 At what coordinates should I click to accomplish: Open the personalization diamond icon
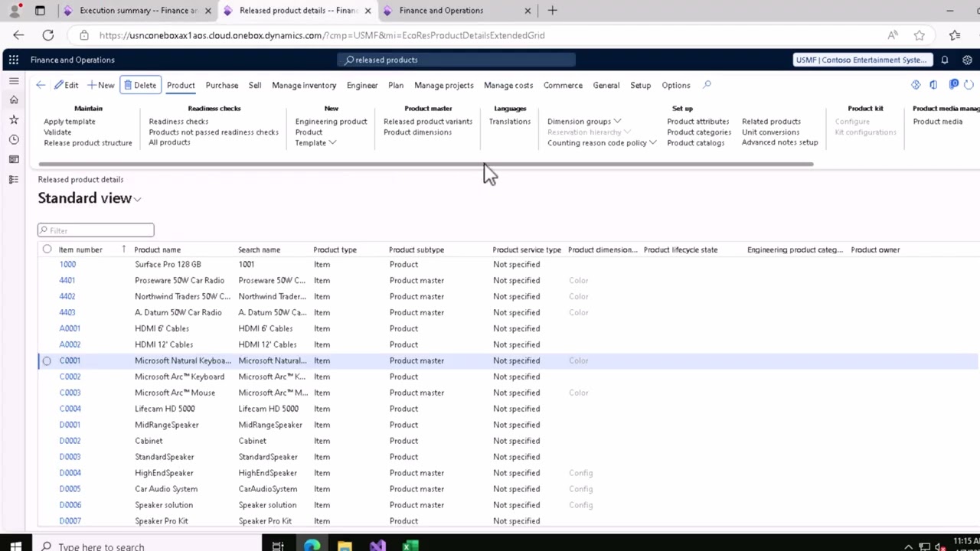[x=916, y=85]
